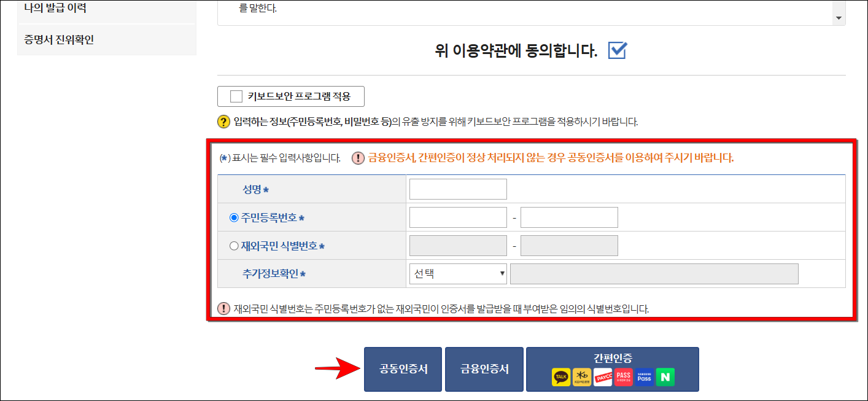Select the red PASS carrier authentication icon
Screen dimensions: 868x401
pyautogui.click(x=624, y=377)
